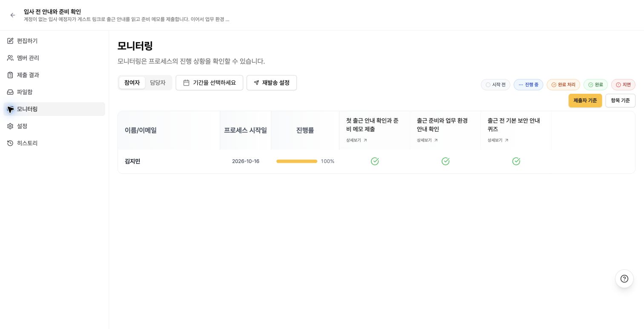Image resolution: width=644 pixels, height=329 pixels.
Task: Open 파일함 in the sidebar
Action: (x=55, y=92)
